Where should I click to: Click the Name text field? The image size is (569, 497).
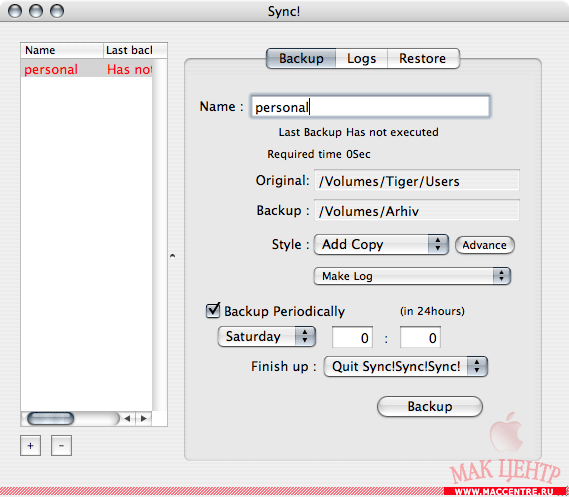(370, 107)
